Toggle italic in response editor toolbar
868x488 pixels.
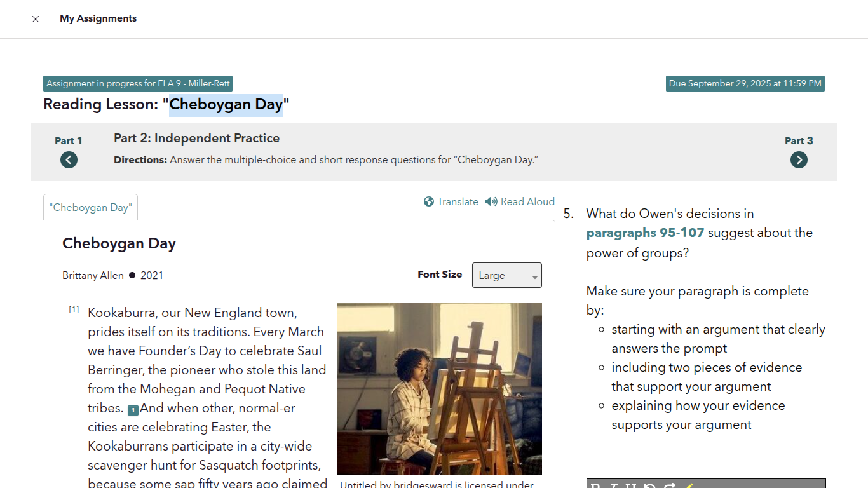click(x=614, y=485)
